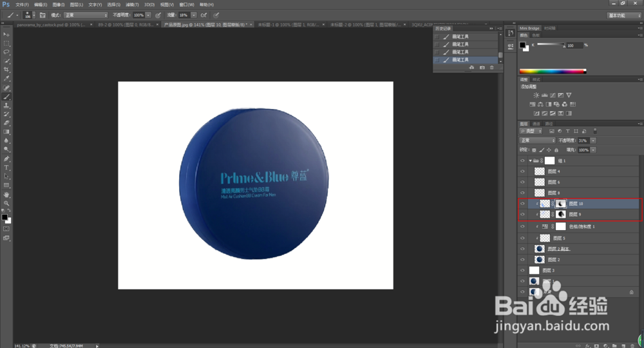Viewport: 644px width, 348px height.
Task: Open the 文件(F) menu
Action: coord(22,5)
